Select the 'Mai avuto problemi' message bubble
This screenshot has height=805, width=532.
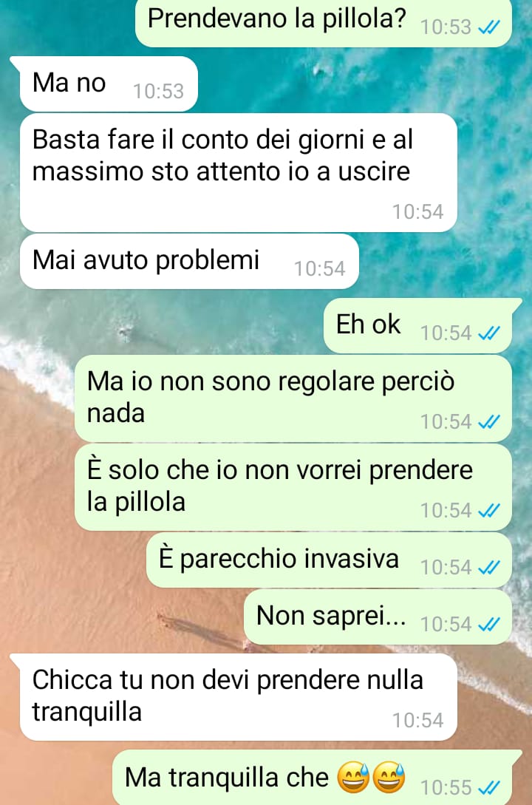[189, 262]
